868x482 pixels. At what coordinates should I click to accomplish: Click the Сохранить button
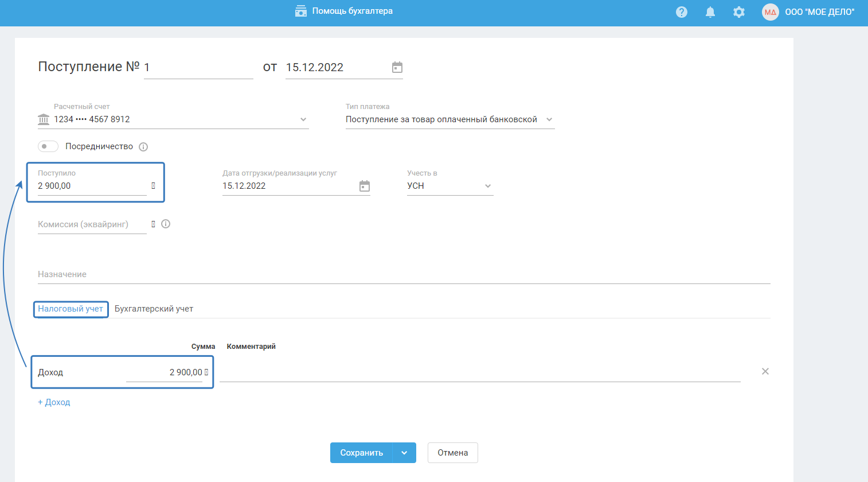pos(361,453)
